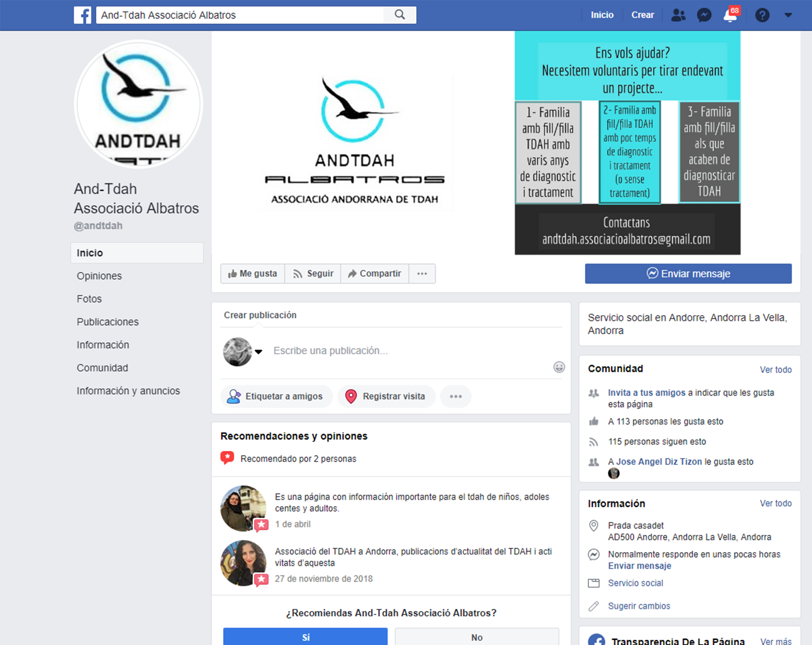Viewport: 812px width, 645px height.
Task: Click the search magnifier icon
Action: 400,15
